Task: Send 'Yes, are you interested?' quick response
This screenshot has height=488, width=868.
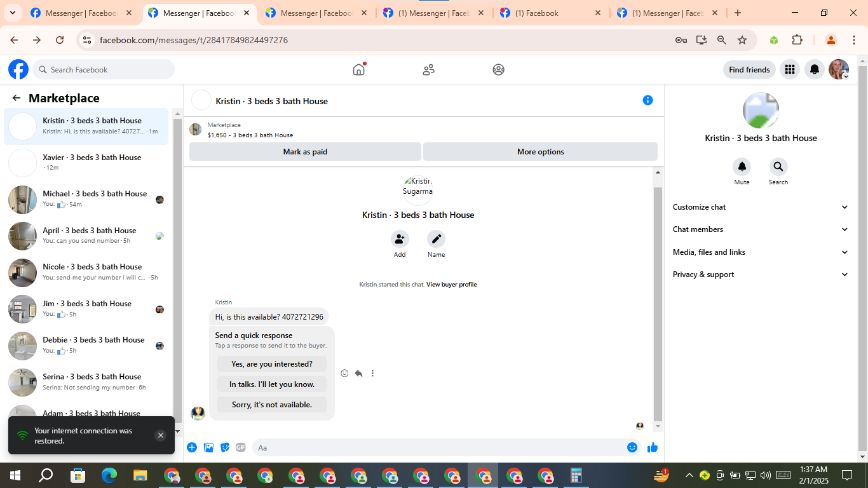Action: 272,364
